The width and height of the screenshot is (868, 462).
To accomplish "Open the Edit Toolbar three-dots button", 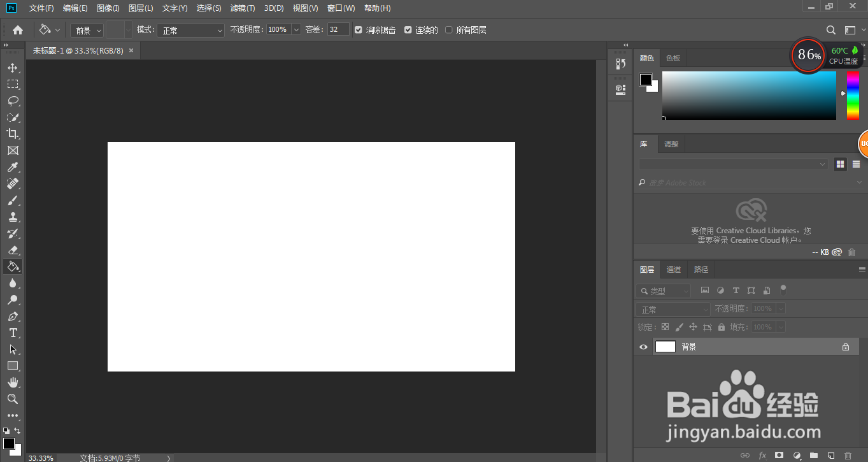I will tap(13, 415).
